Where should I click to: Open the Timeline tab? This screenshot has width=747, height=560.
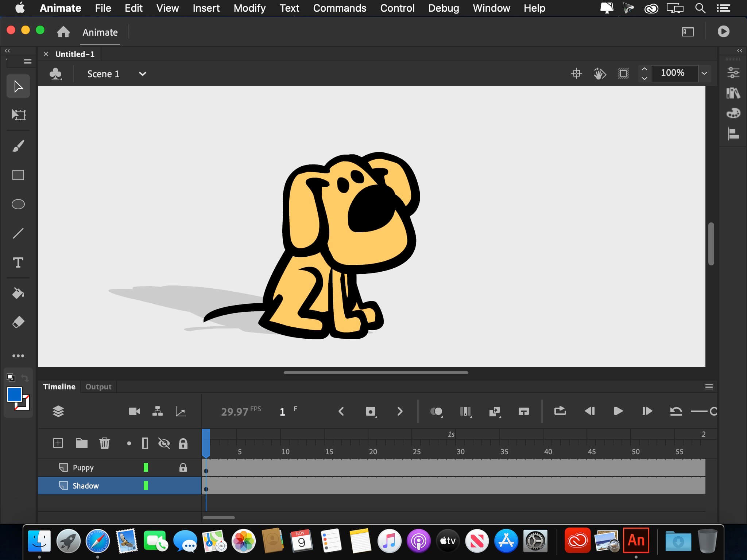click(60, 386)
